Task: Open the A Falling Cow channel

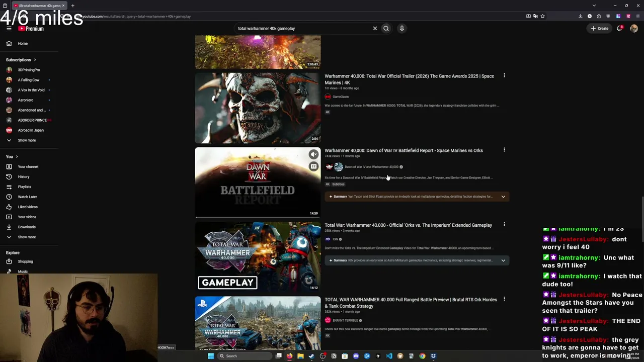Action: (29, 80)
